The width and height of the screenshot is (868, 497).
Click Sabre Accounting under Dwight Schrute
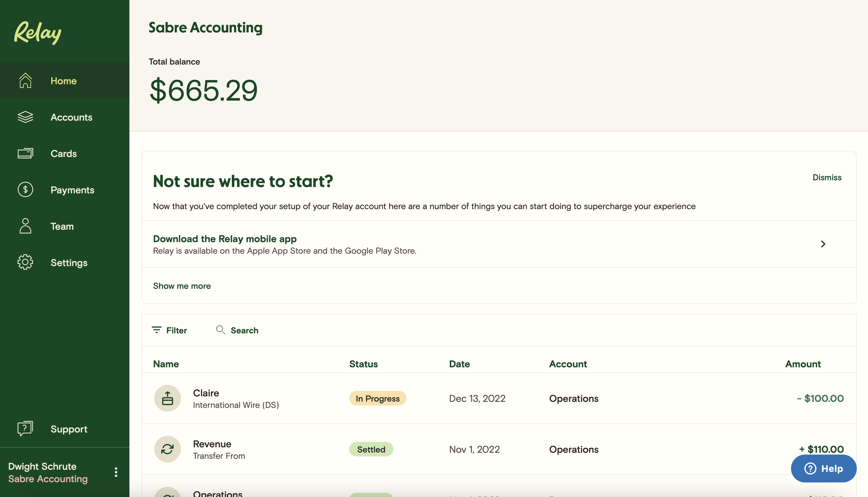(48, 479)
